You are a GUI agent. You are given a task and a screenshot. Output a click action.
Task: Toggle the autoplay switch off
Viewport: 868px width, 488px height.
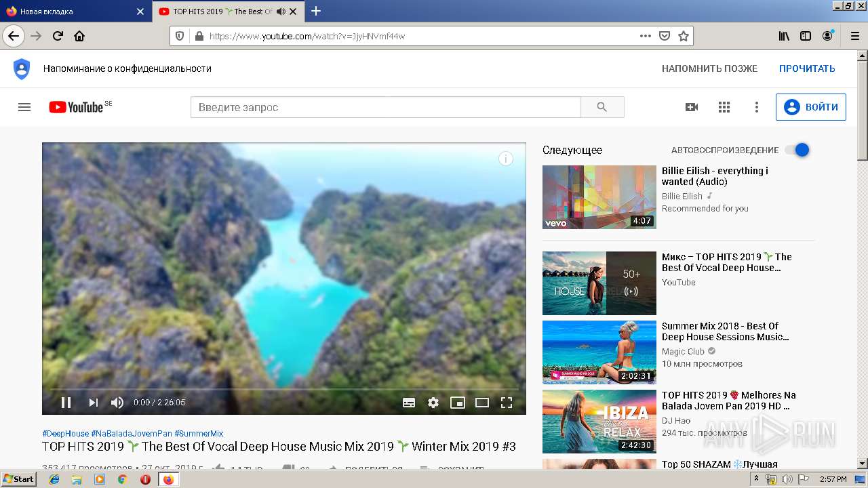[797, 150]
